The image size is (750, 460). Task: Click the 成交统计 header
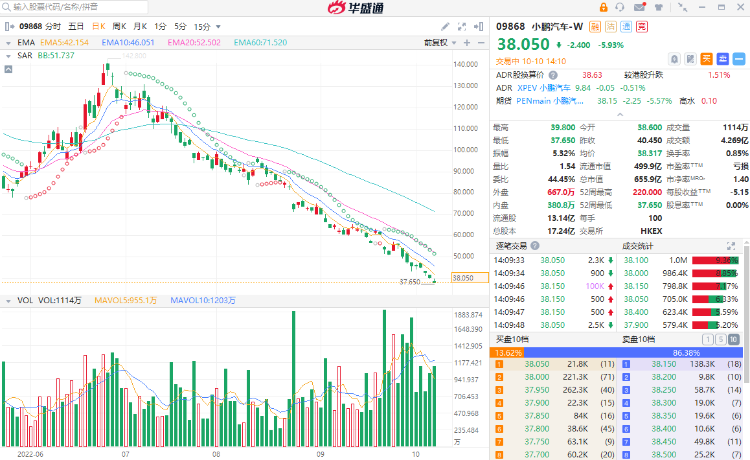[638, 246]
